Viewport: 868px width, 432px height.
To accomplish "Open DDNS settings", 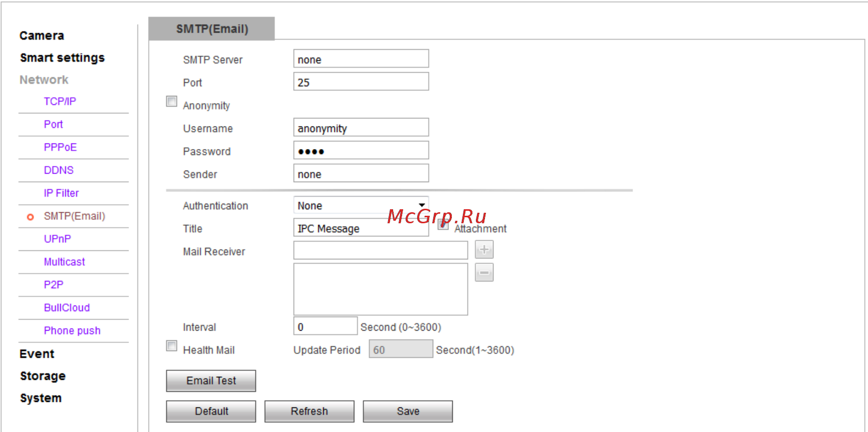I will click(59, 170).
